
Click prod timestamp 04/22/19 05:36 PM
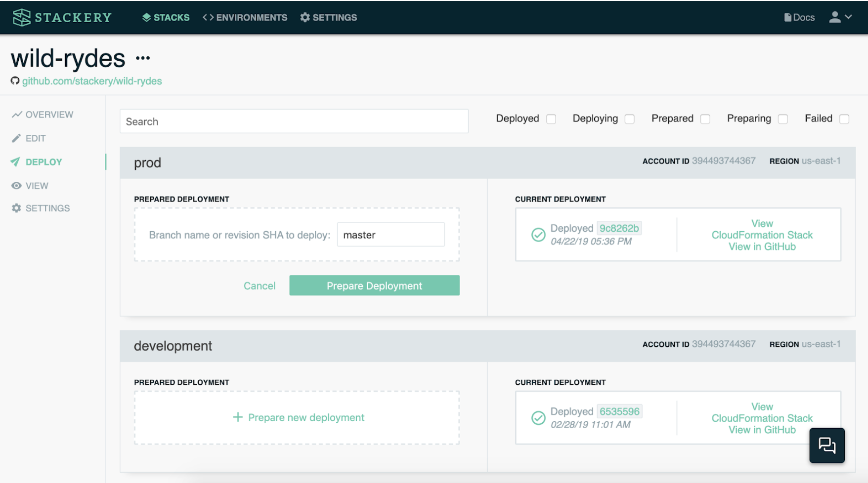[591, 241]
